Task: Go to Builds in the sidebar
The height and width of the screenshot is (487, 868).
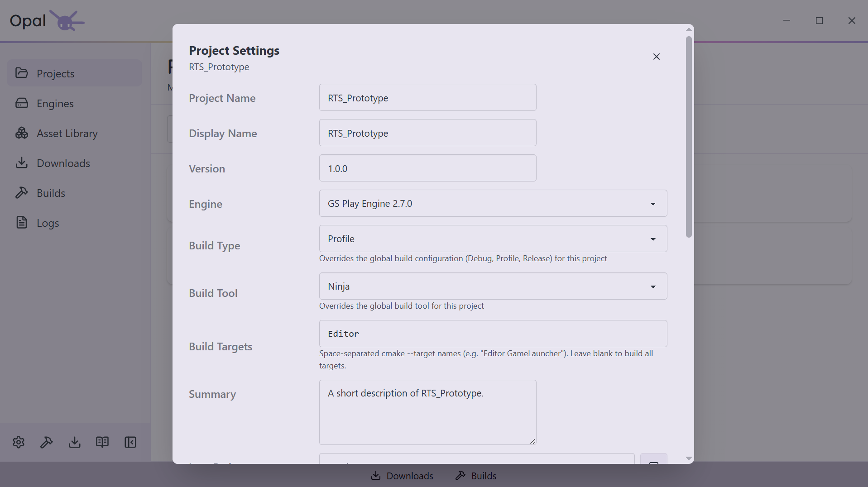Action: click(74, 193)
